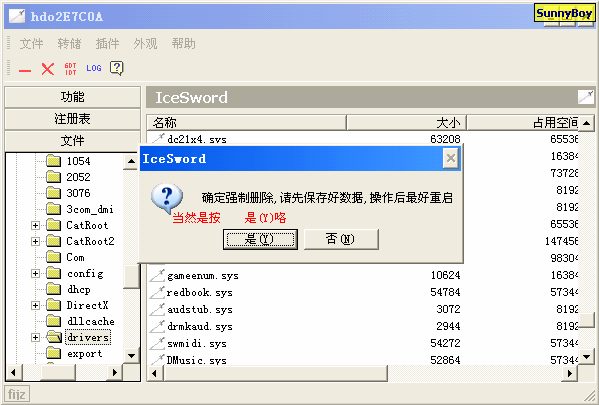Open the LOG toolbar icon

pyautogui.click(x=94, y=68)
